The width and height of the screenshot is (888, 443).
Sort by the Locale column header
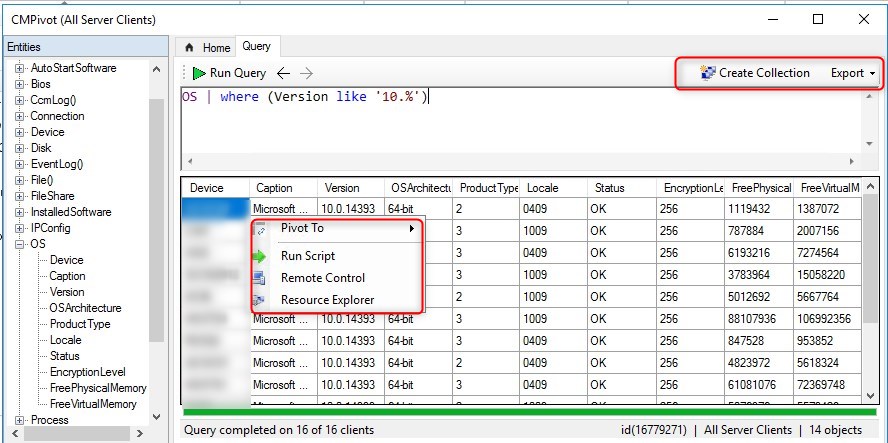click(x=553, y=188)
